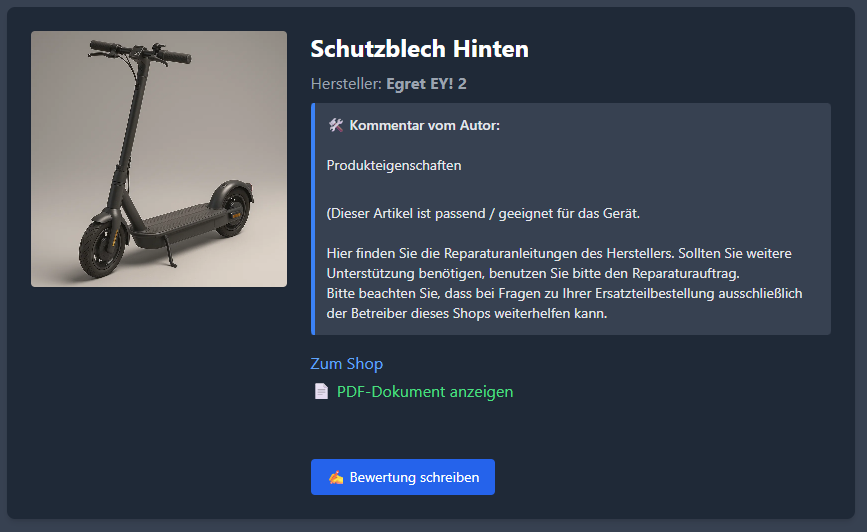
Task: Click the scooter's rear fender in the photo
Action: pyautogui.click(x=232, y=191)
